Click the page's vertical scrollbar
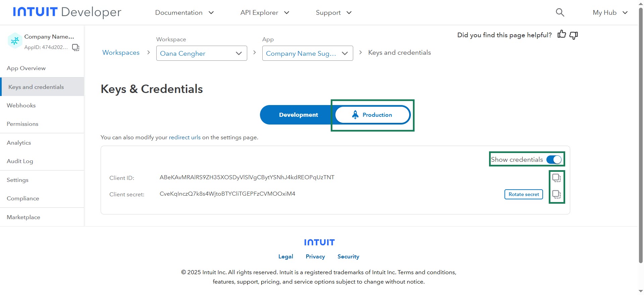 pyautogui.click(x=641, y=134)
